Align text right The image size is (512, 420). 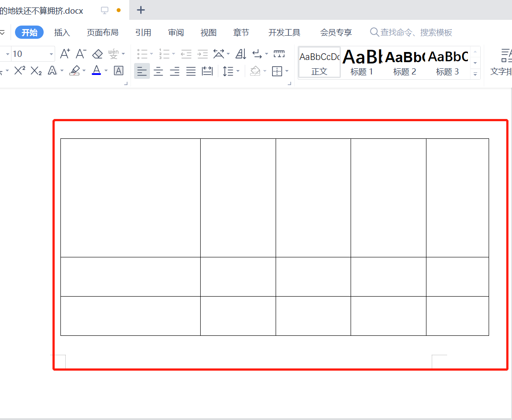175,71
